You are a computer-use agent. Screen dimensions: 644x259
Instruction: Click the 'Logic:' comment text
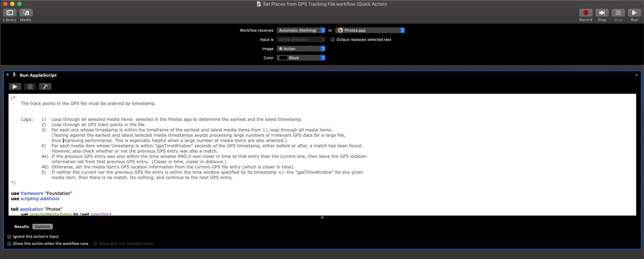27,119
